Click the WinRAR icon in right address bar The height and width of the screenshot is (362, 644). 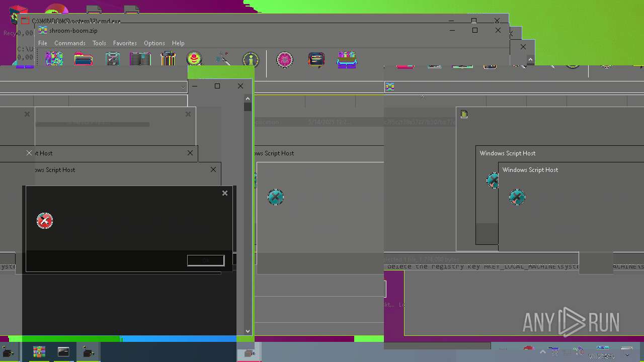389,87
